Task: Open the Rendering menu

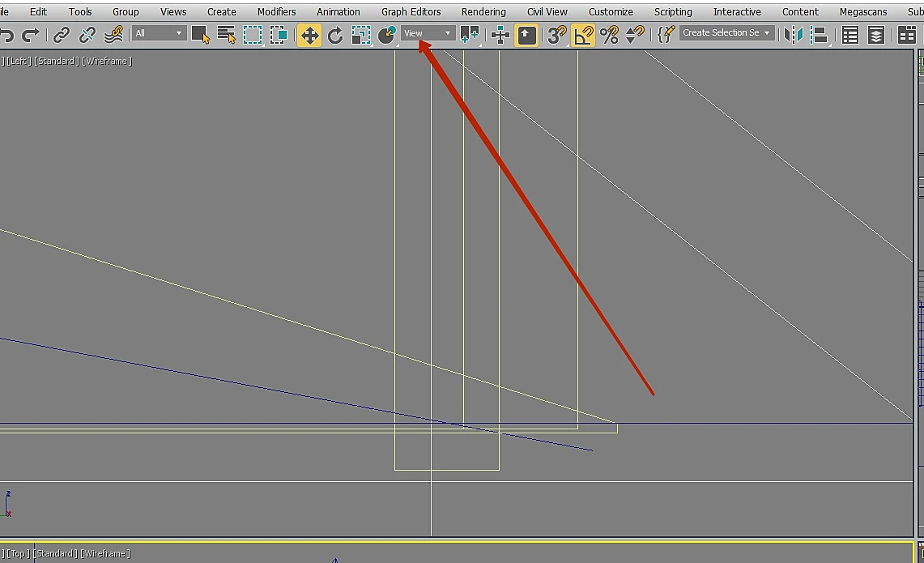Action: 483,12
